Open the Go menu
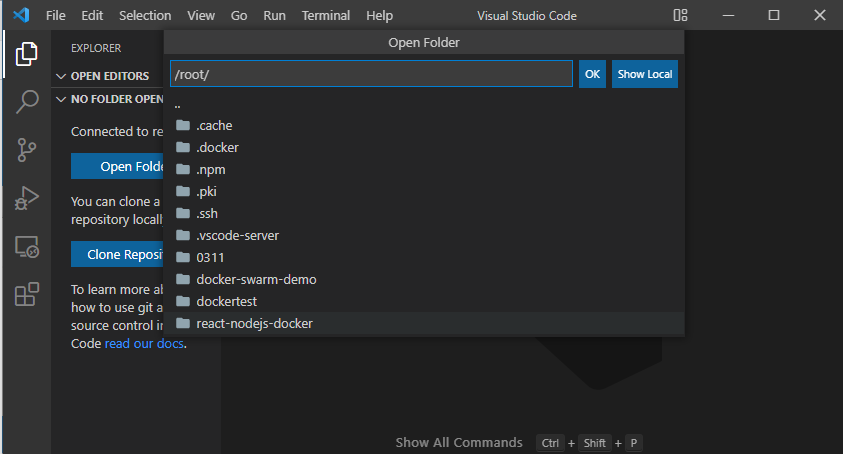The height and width of the screenshot is (454, 843). [239, 16]
